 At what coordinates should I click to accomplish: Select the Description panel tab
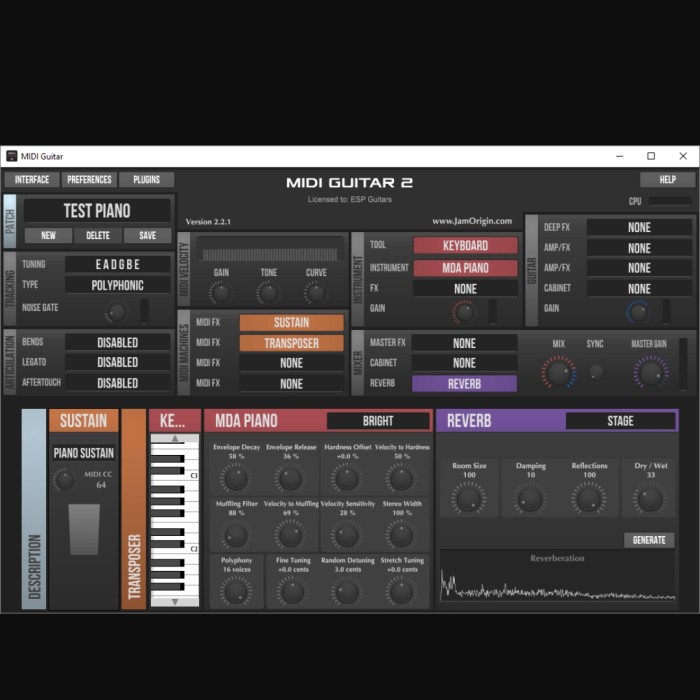pyautogui.click(x=34, y=509)
